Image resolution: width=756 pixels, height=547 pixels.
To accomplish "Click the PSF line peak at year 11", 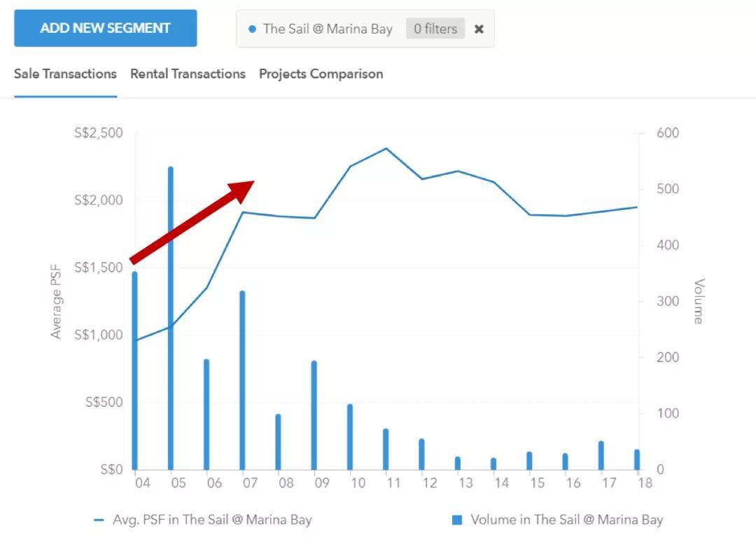I will (386, 148).
